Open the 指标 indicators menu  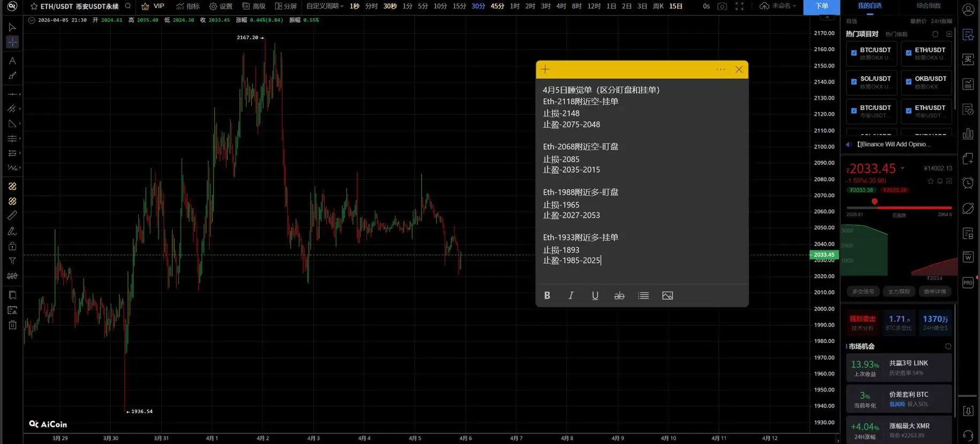[188, 6]
